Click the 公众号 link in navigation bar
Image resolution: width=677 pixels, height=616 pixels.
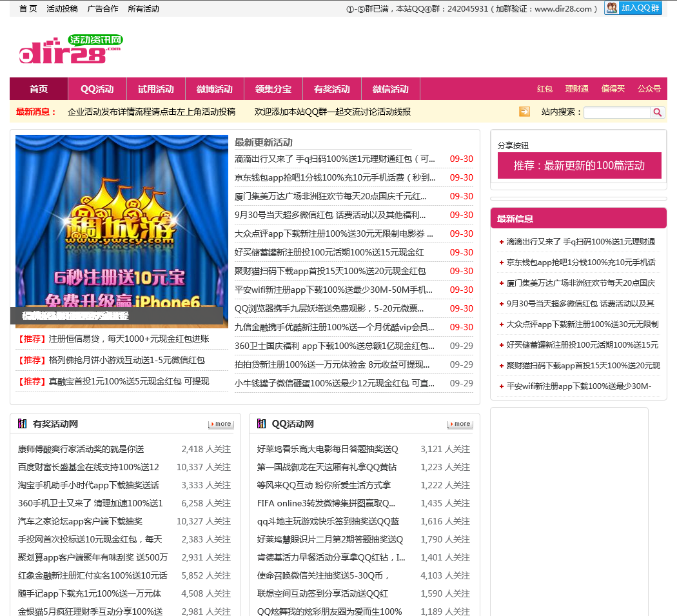(649, 89)
